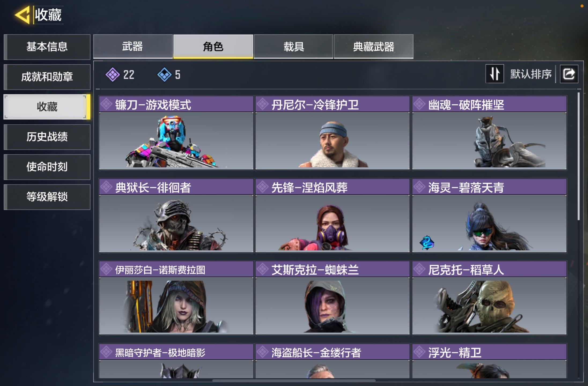
Task: Go to 历史战绩 section
Action: tap(47, 137)
